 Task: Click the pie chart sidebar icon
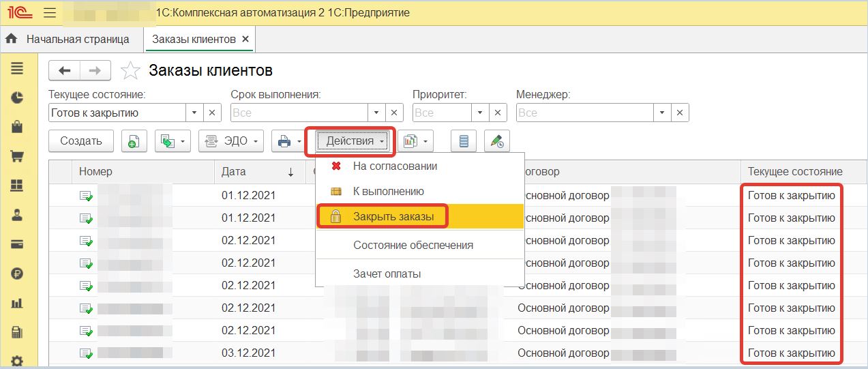click(17, 98)
